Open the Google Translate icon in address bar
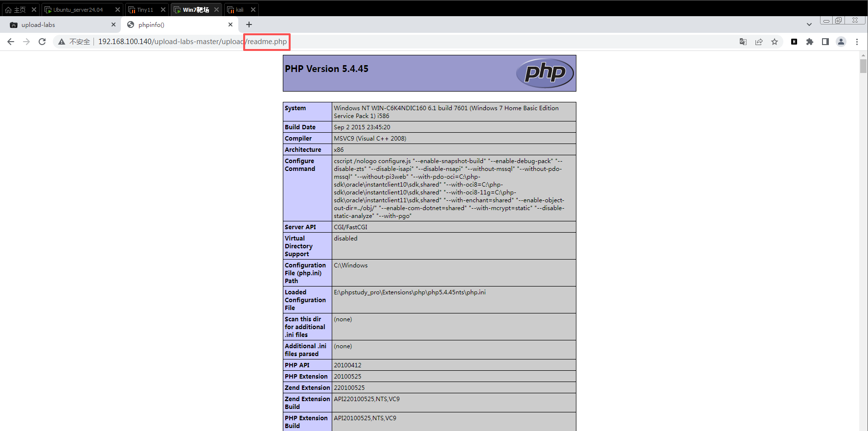 pos(743,42)
